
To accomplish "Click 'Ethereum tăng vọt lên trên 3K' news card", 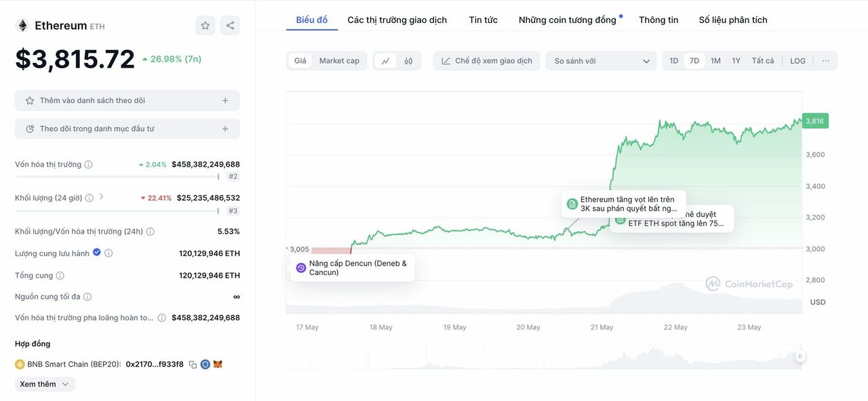I will click(x=624, y=204).
